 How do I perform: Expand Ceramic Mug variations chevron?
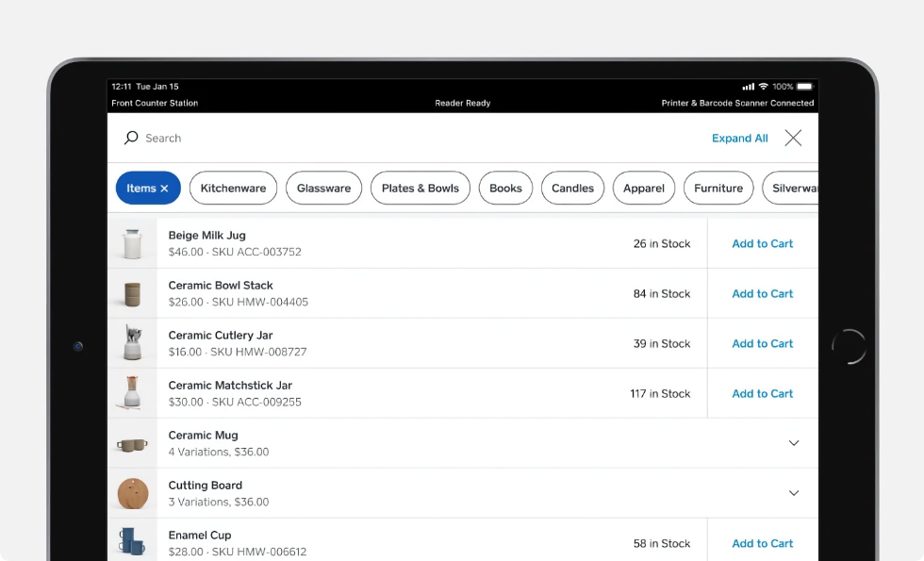tap(794, 443)
